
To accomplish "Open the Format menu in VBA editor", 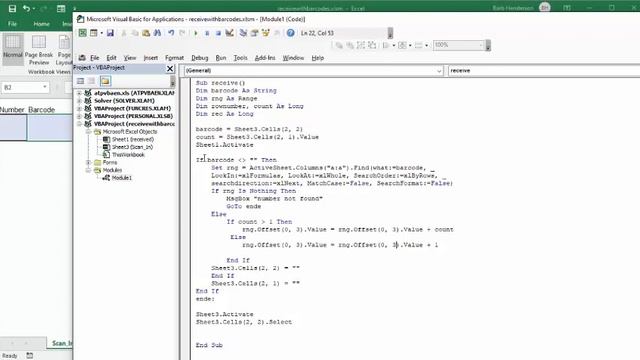I will 174,58.
